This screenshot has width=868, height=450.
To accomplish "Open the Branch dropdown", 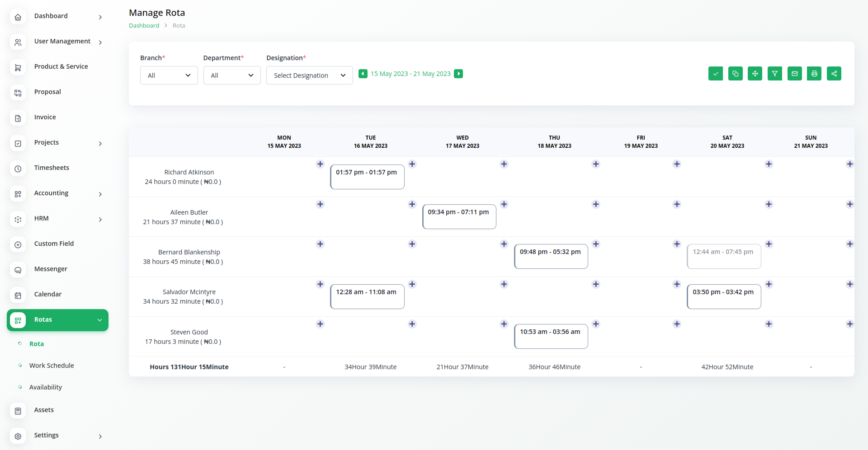I will 169,75.
